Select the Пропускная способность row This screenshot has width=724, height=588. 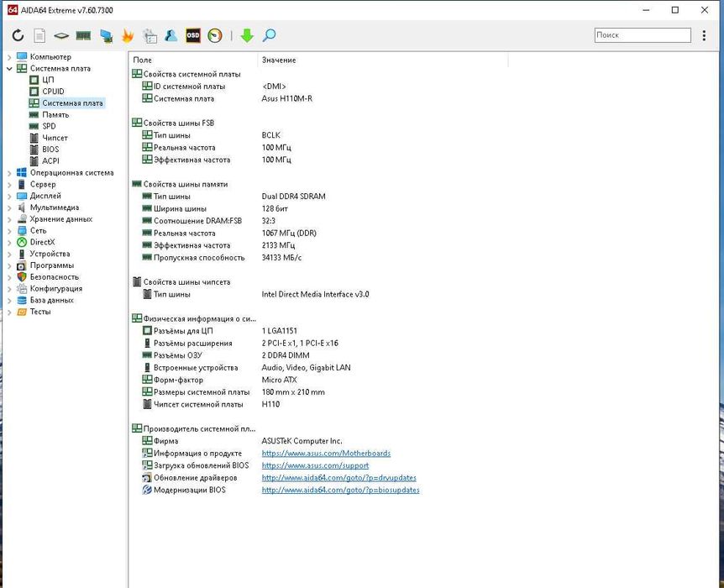click(x=222, y=258)
